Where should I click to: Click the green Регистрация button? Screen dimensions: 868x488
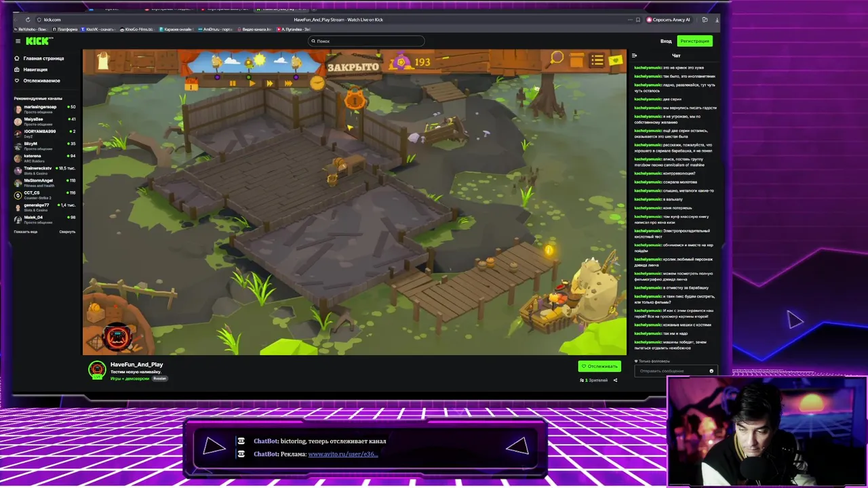point(694,41)
